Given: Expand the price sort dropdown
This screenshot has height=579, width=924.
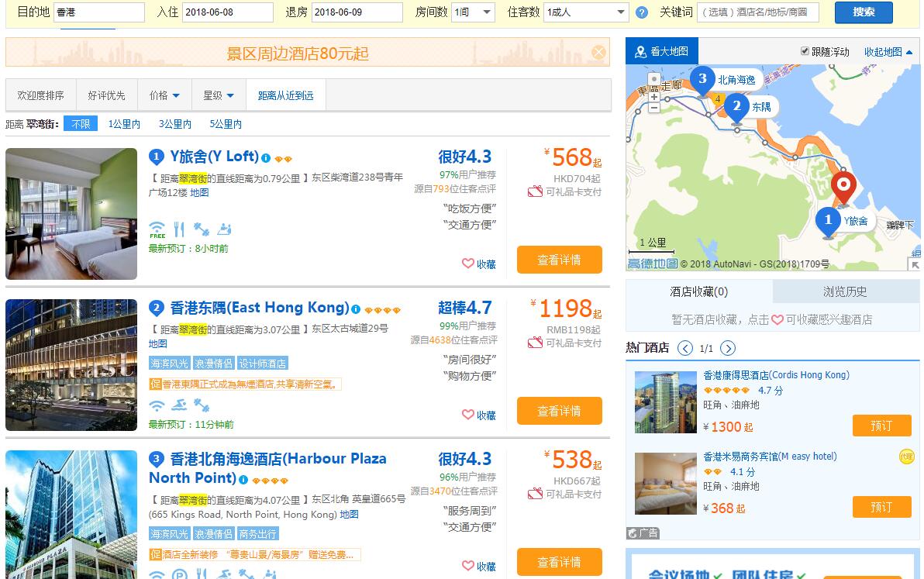Looking at the screenshot, I should [164, 95].
